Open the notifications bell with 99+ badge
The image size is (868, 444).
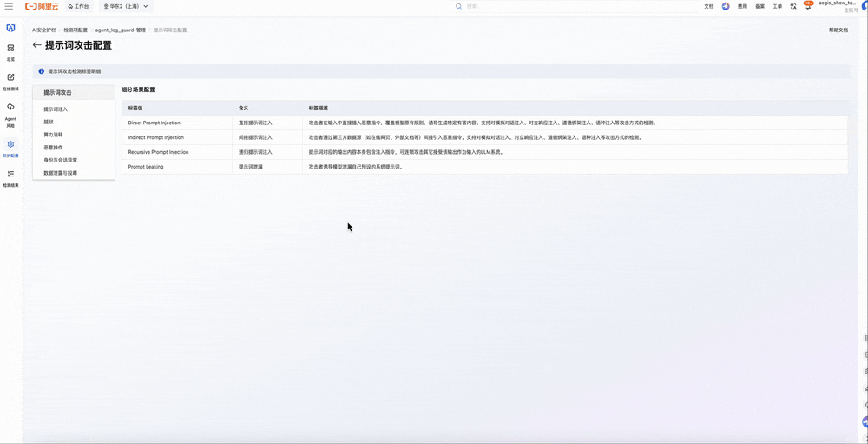807,7
